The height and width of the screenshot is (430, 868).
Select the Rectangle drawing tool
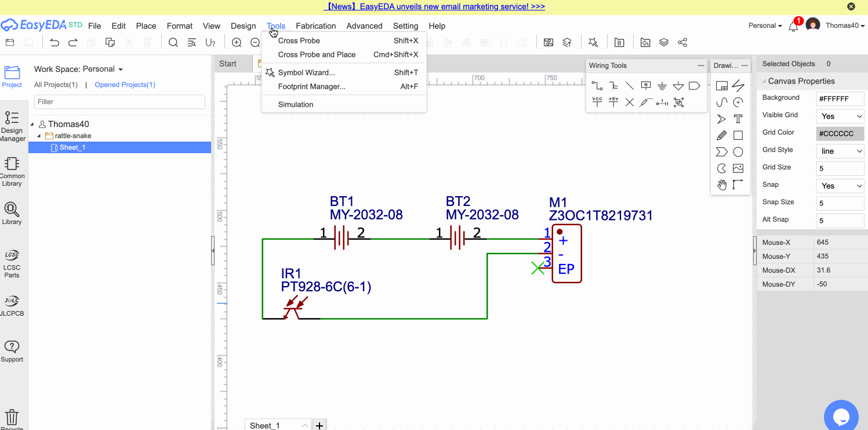point(738,135)
